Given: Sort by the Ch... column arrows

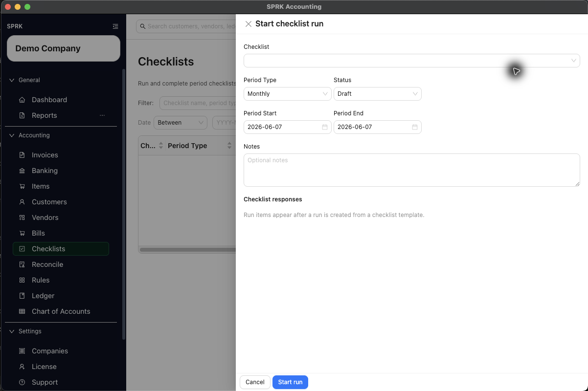Looking at the screenshot, I should [161, 146].
